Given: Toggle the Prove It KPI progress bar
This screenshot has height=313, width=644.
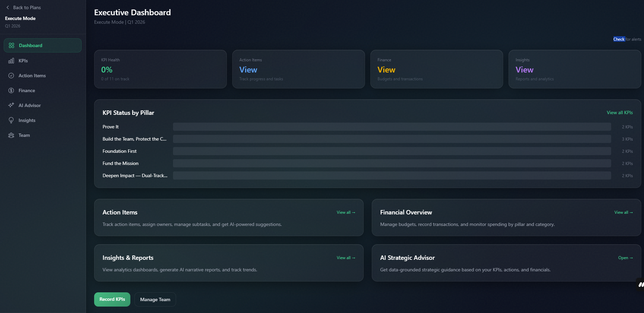Looking at the screenshot, I should click(x=392, y=126).
